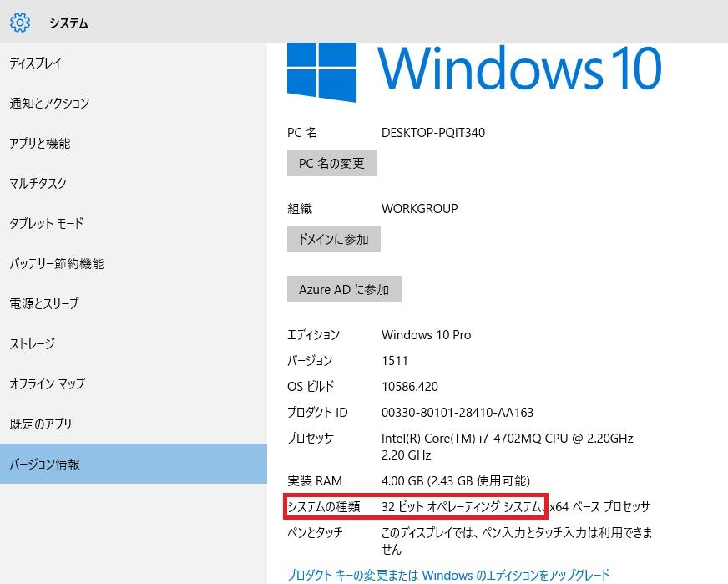Click the Windows 10 logo
Screen dimensions: 728x584
(474, 71)
